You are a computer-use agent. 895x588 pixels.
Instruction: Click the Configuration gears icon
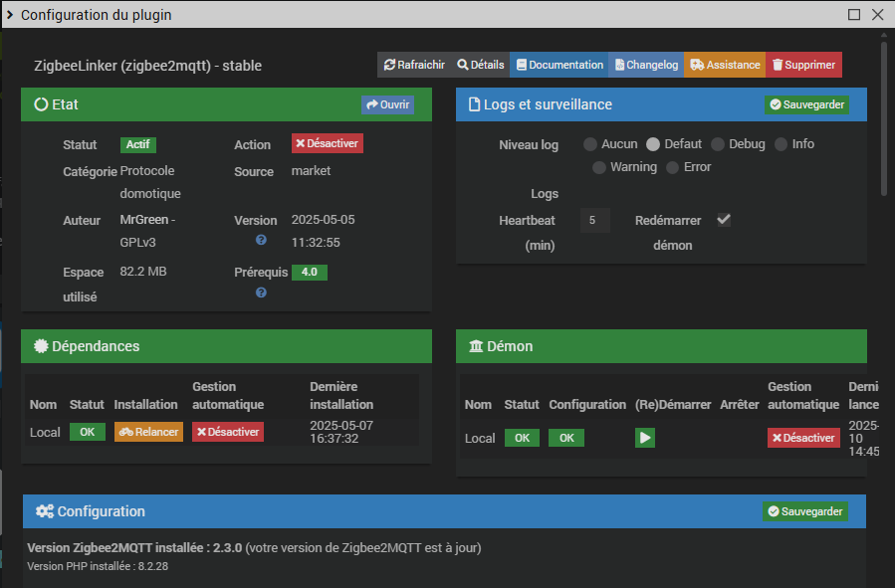click(45, 511)
